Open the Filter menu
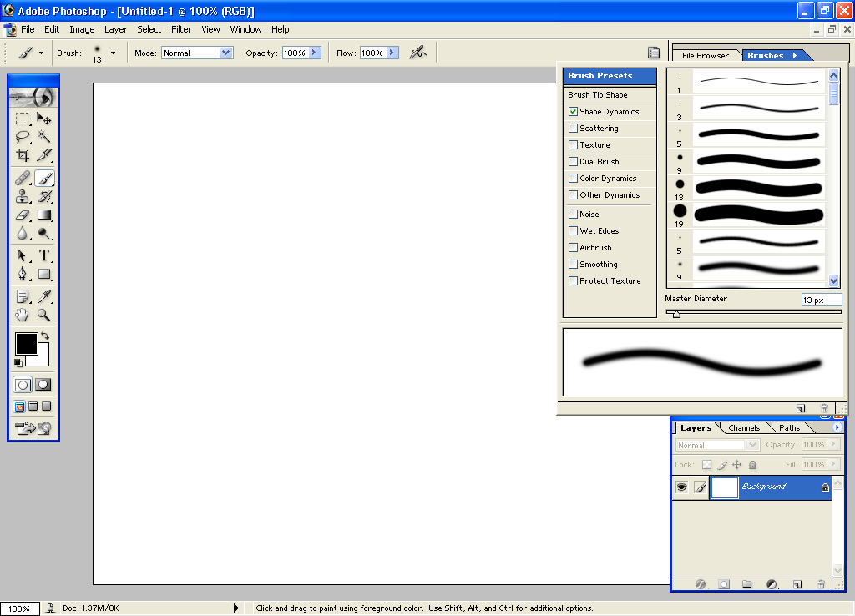Image resolution: width=855 pixels, height=616 pixels. pos(181,29)
